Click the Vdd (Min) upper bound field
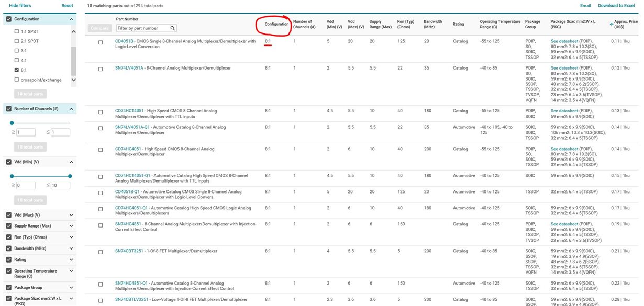 tap(60, 186)
